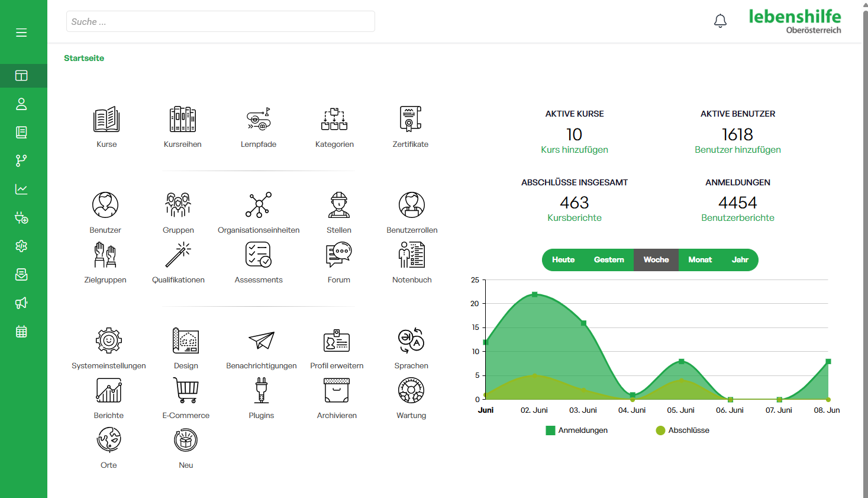Click the branch-shaped sidebar icon

(21, 160)
